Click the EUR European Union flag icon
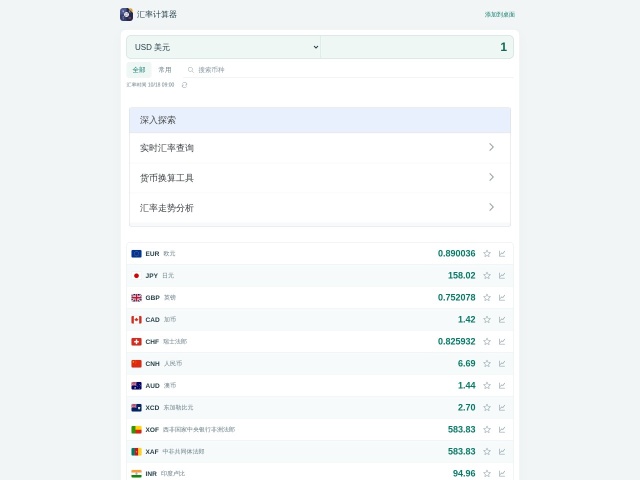Screen dimensions: 640x480 click(x=136, y=254)
